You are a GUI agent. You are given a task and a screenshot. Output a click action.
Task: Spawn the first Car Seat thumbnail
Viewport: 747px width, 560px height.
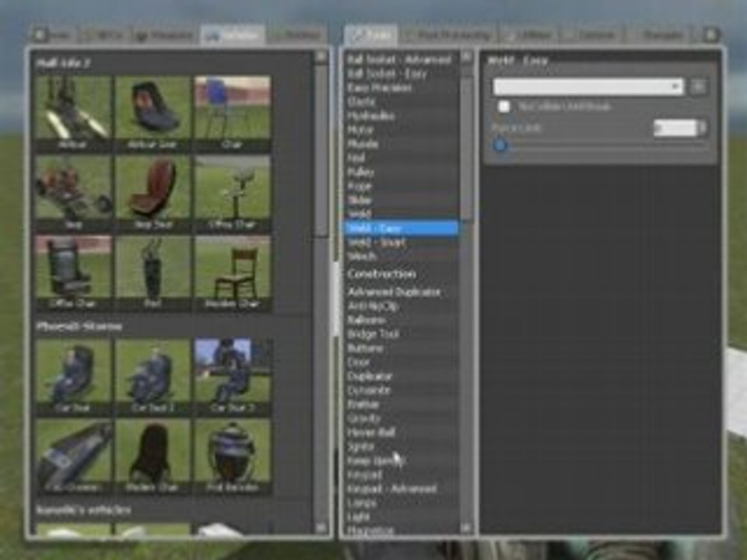click(x=73, y=376)
